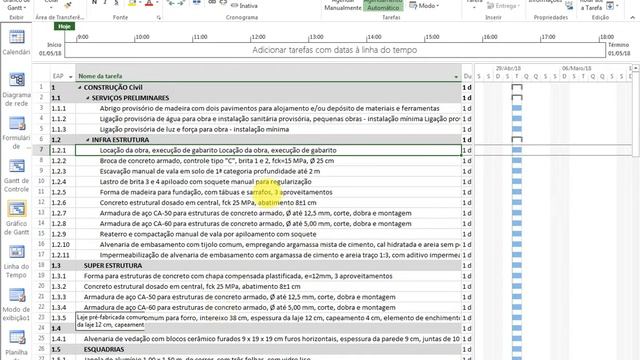
Task: Apply bold (N) formatting
Action: click(x=94, y=3)
